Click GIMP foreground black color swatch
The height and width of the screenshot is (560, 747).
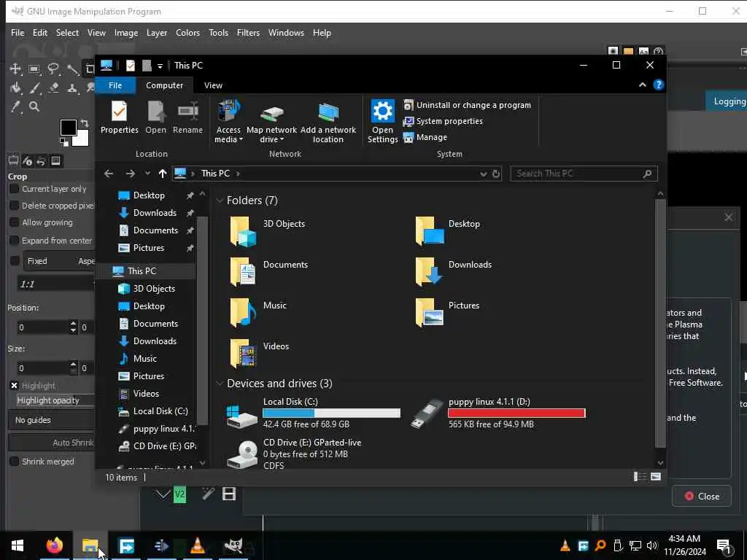tap(68, 128)
